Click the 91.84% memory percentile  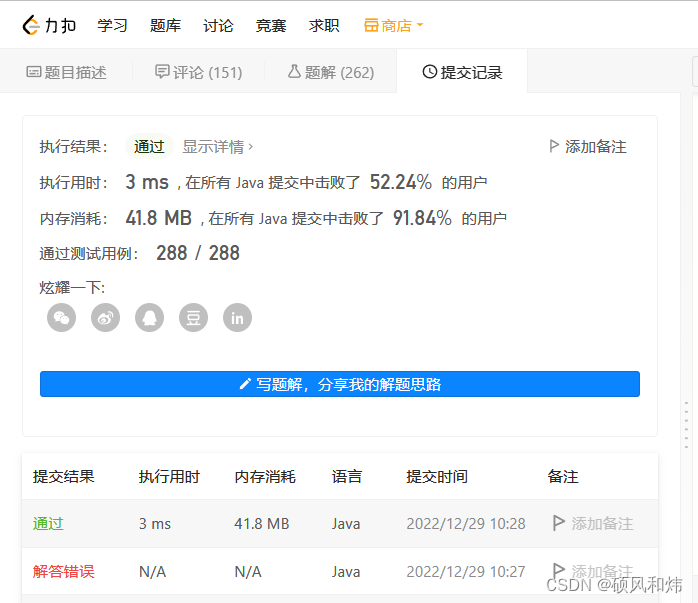pos(422,218)
